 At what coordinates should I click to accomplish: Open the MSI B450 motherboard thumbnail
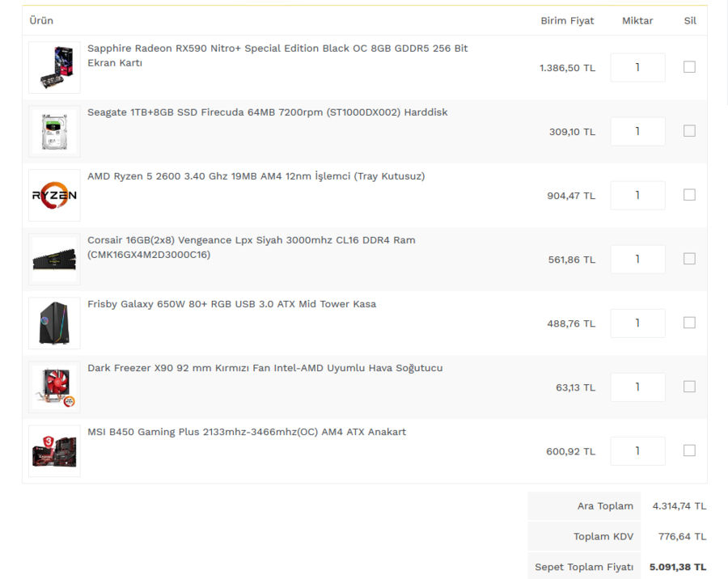[x=54, y=451]
